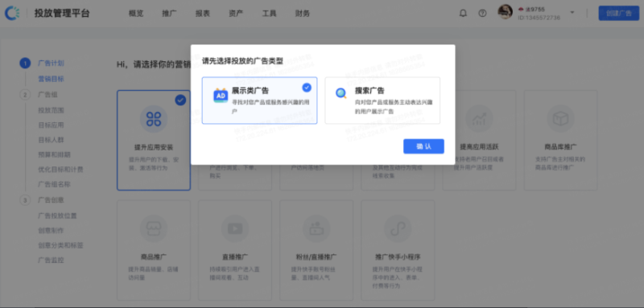Image resolution: width=644 pixels, height=308 pixels.
Task: Open the help question-mark icon
Action: click(x=482, y=13)
